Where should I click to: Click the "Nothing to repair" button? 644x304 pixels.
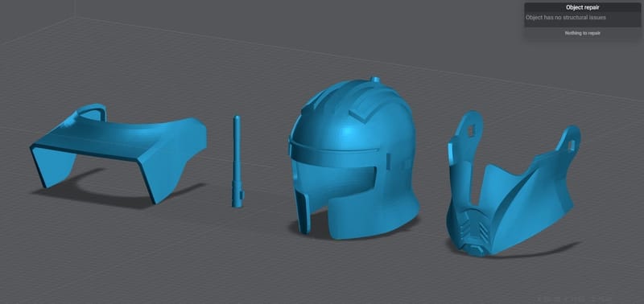[582, 33]
